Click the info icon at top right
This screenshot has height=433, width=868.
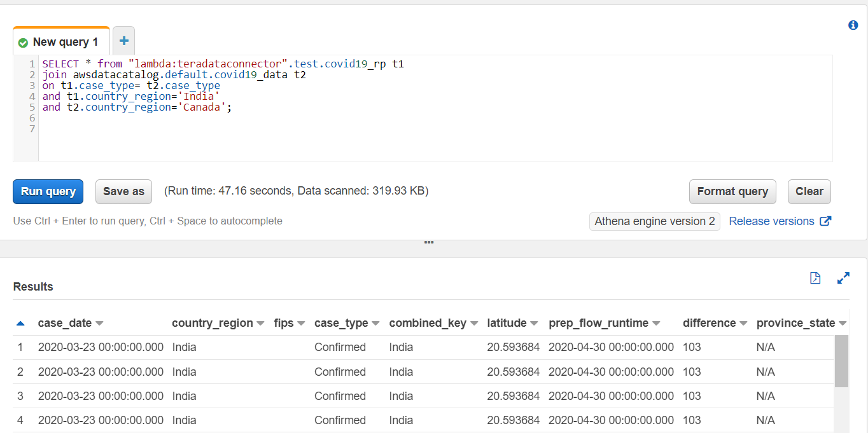(x=853, y=25)
